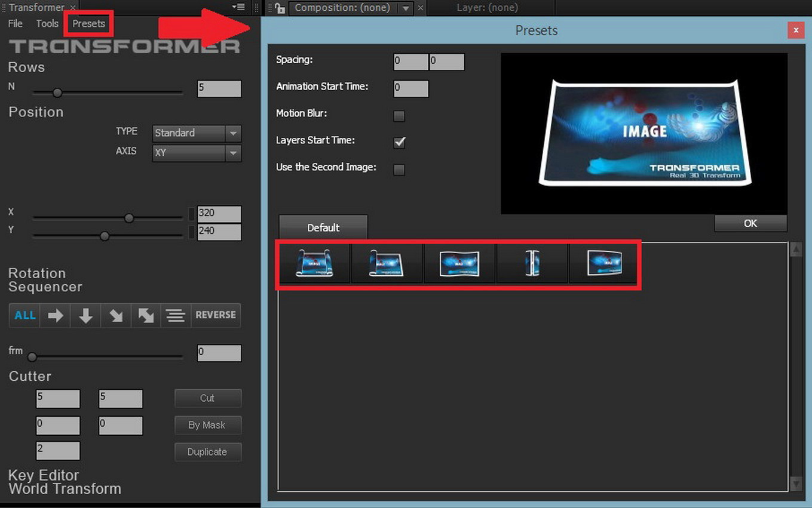Toggle the lock icon beside Composition tab
Image resolution: width=812 pixels, height=508 pixels.
coord(280,8)
